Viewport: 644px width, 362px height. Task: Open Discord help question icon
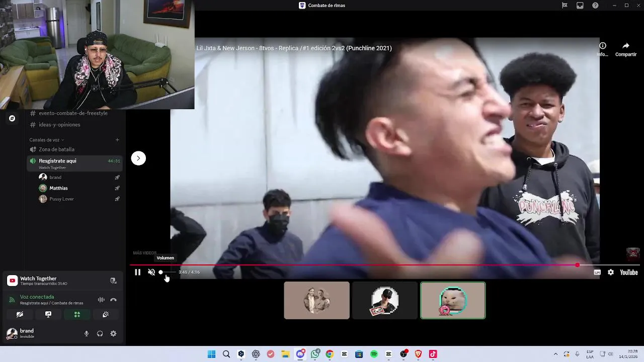tap(595, 5)
